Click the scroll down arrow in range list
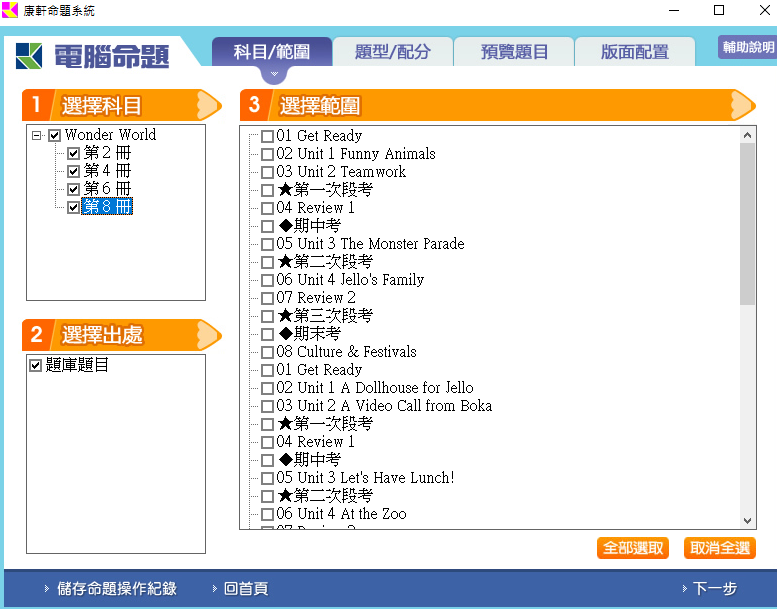This screenshot has width=777, height=609. (x=748, y=520)
